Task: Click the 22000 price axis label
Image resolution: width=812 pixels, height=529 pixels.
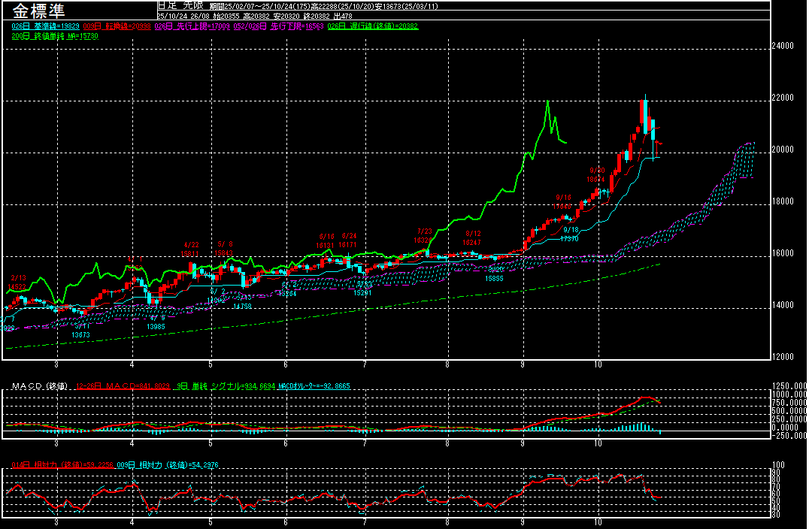Action: (784, 98)
